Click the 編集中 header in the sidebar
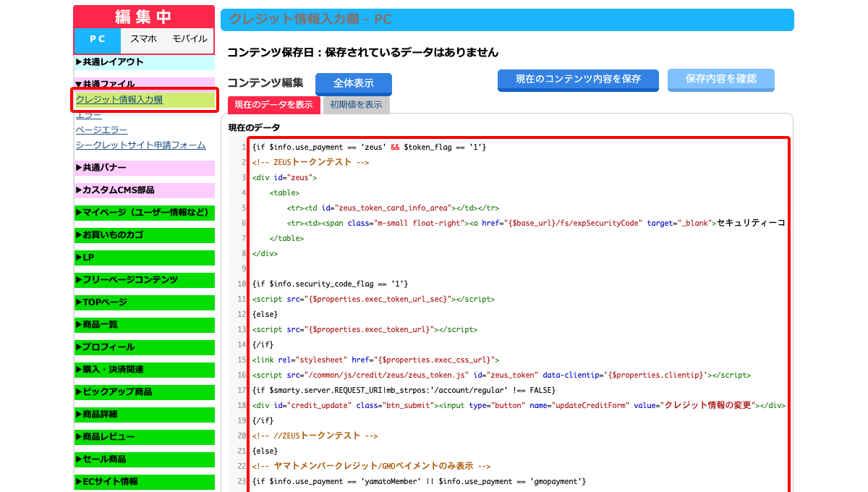Image resolution: width=868 pixels, height=492 pixels. [x=143, y=17]
